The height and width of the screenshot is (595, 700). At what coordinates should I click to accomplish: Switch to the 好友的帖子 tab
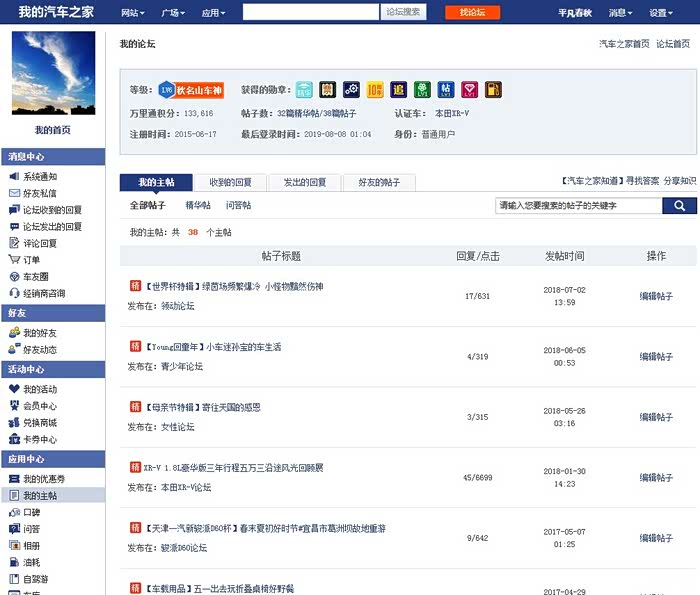coord(379,183)
